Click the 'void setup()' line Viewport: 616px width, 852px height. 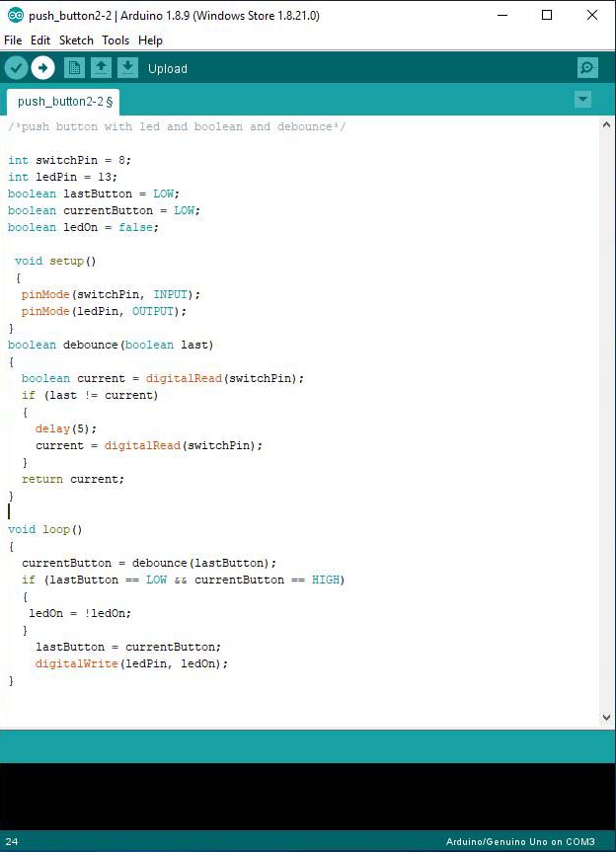tap(55, 262)
